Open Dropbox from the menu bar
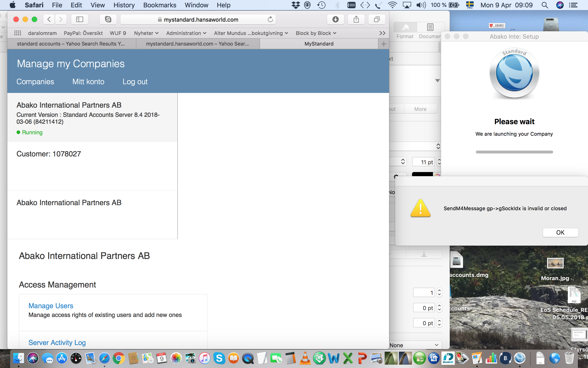This screenshot has width=588, height=368. coord(295,5)
